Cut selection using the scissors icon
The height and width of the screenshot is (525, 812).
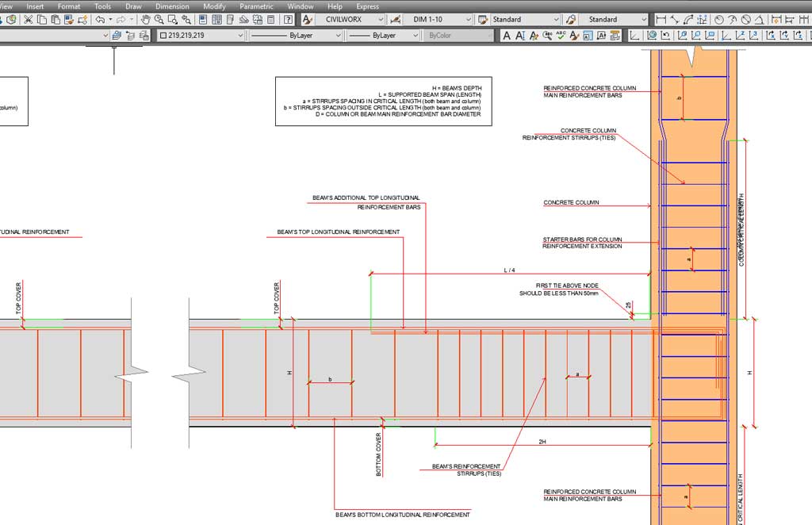(28, 19)
